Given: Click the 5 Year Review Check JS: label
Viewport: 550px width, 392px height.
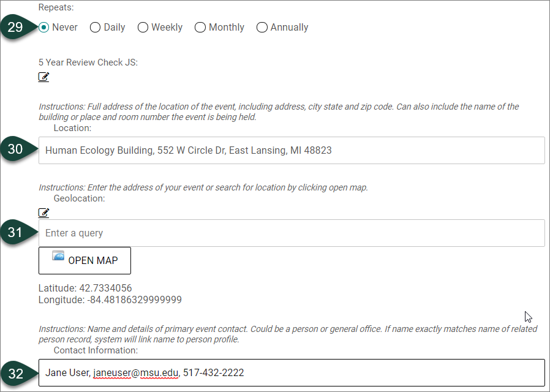Looking at the screenshot, I should [88, 62].
